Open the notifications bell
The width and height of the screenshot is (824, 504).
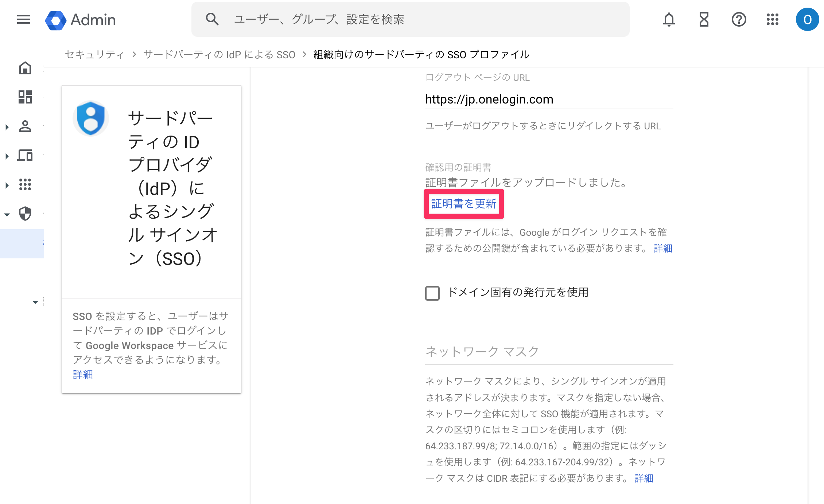click(x=669, y=19)
